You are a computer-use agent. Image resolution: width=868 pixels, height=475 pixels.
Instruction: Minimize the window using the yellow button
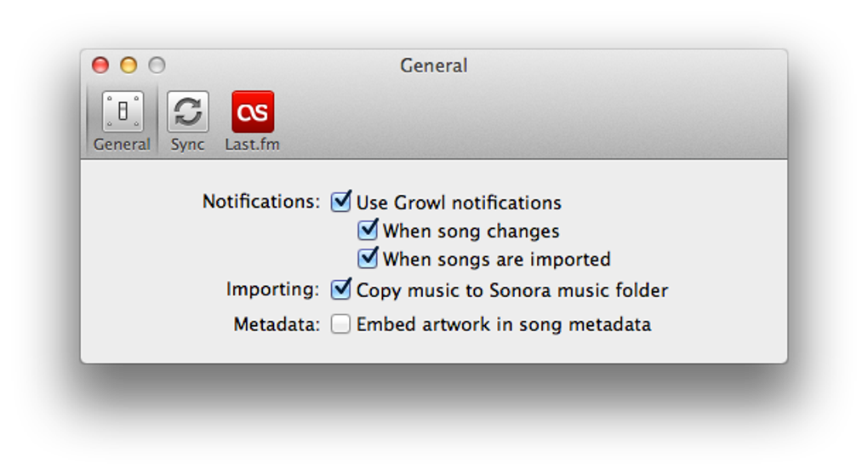[128, 66]
